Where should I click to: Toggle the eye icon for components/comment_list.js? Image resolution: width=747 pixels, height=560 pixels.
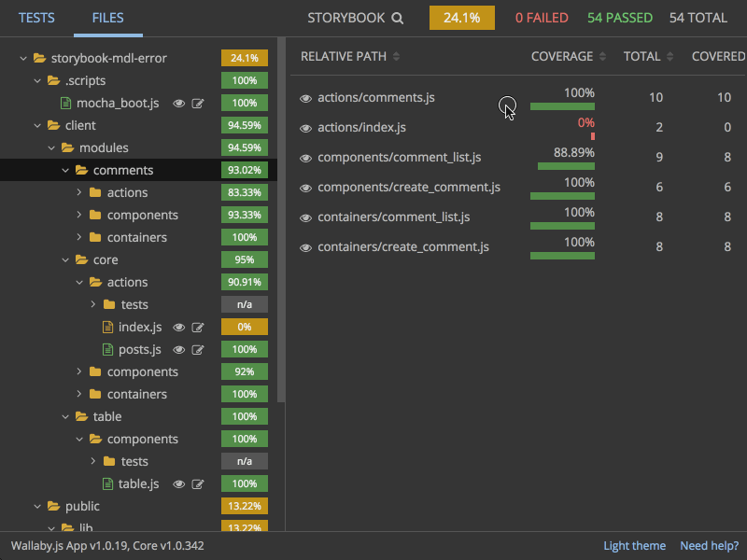click(305, 157)
